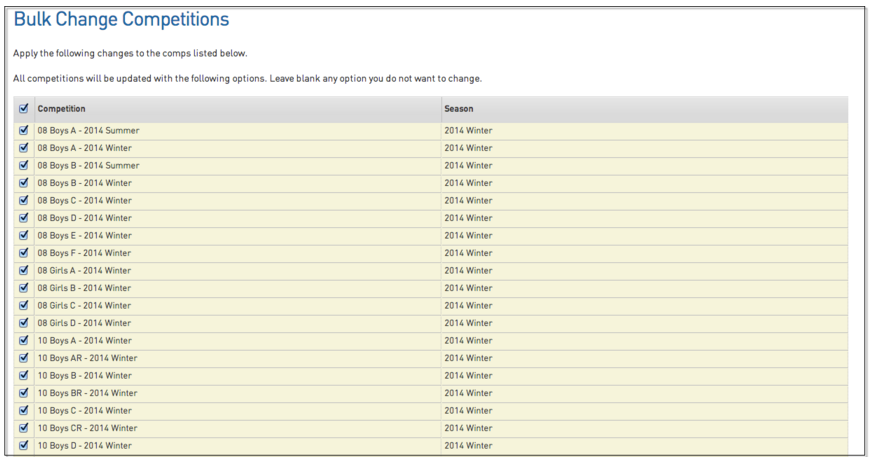The height and width of the screenshot is (465, 877).
Task: Click the 'Apply the following changes' instruction line
Action: point(130,53)
